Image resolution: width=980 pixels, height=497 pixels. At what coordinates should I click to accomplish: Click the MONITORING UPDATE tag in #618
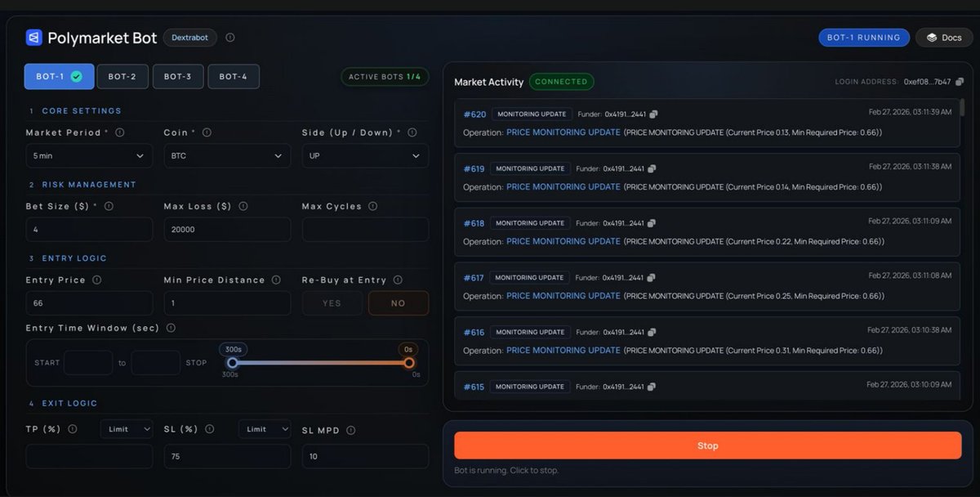(531, 223)
